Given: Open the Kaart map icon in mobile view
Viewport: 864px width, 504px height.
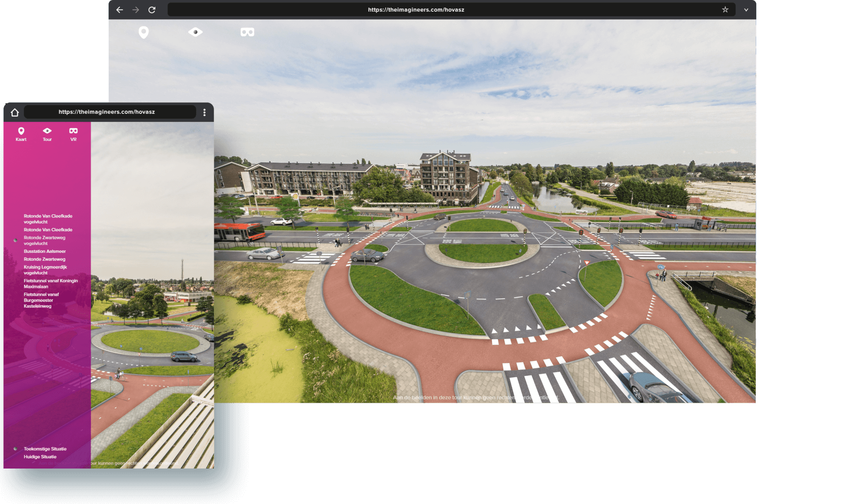Looking at the screenshot, I should coord(21,133).
